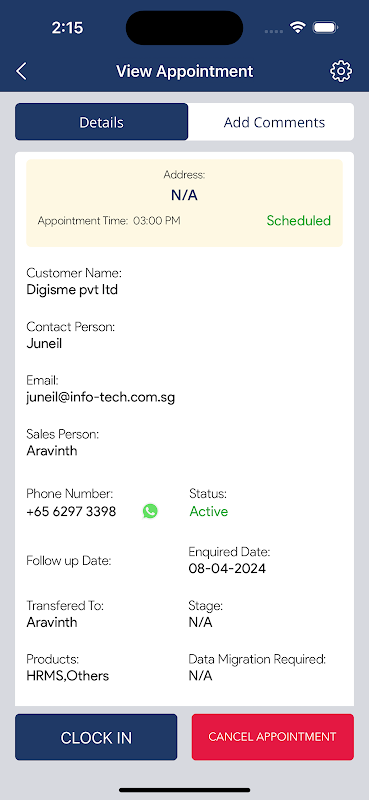Tap the CLOCK IN button
This screenshot has height=800, width=369.
96,737
